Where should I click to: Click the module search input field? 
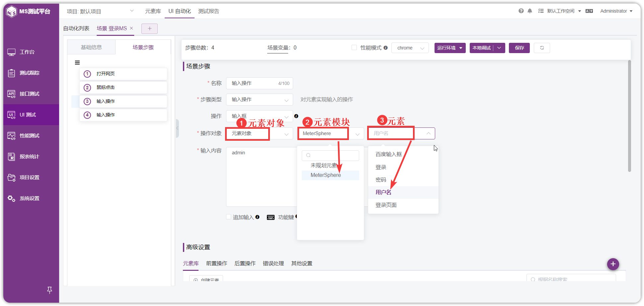(330, 155)
